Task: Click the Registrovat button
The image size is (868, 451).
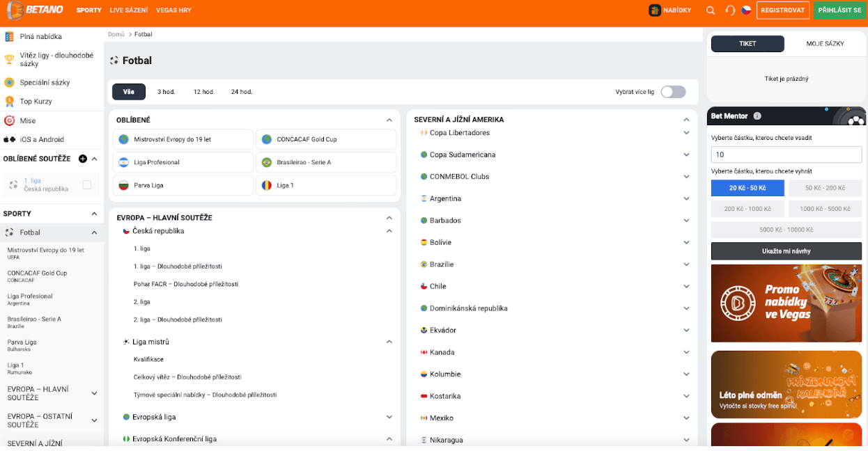Action: [x=782, y=10]
